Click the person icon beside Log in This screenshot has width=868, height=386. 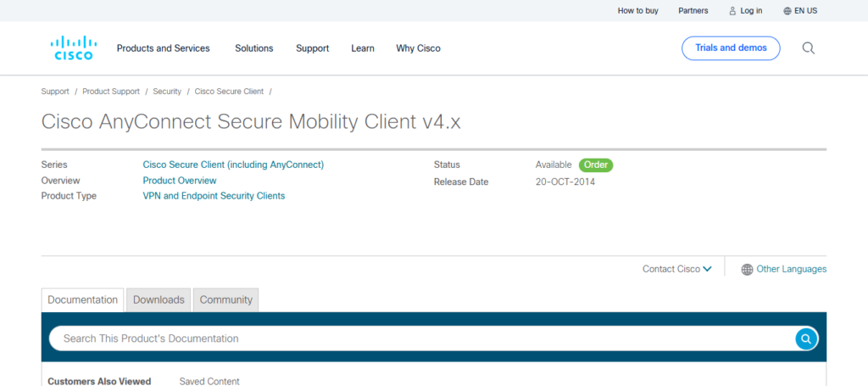(x=732, y=10)
